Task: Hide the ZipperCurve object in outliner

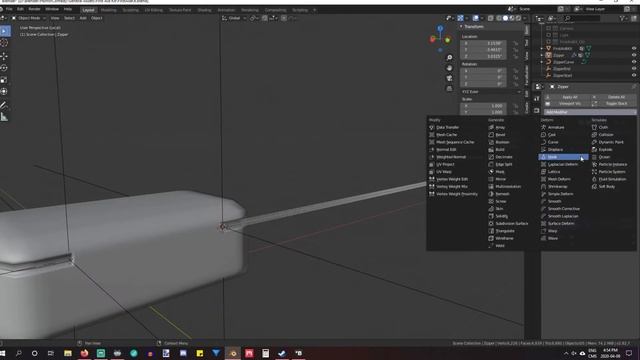Action: [x=634, y=62]
